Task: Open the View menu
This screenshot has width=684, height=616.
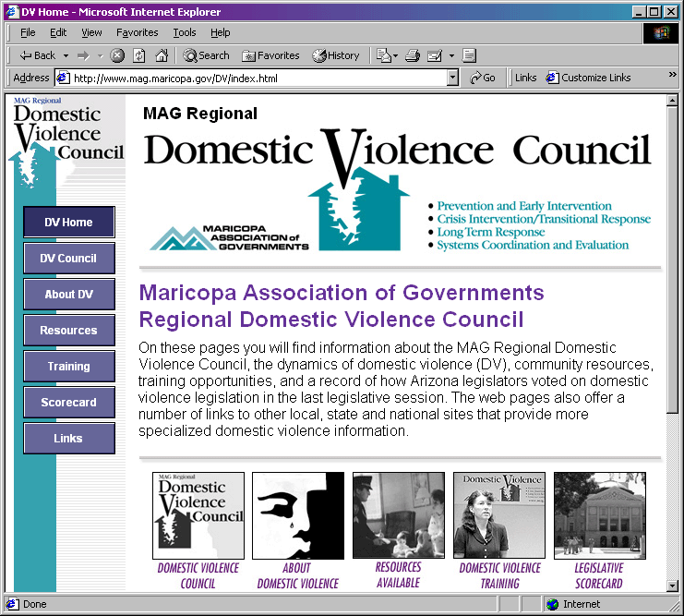Action: click(x=91, y=32)
